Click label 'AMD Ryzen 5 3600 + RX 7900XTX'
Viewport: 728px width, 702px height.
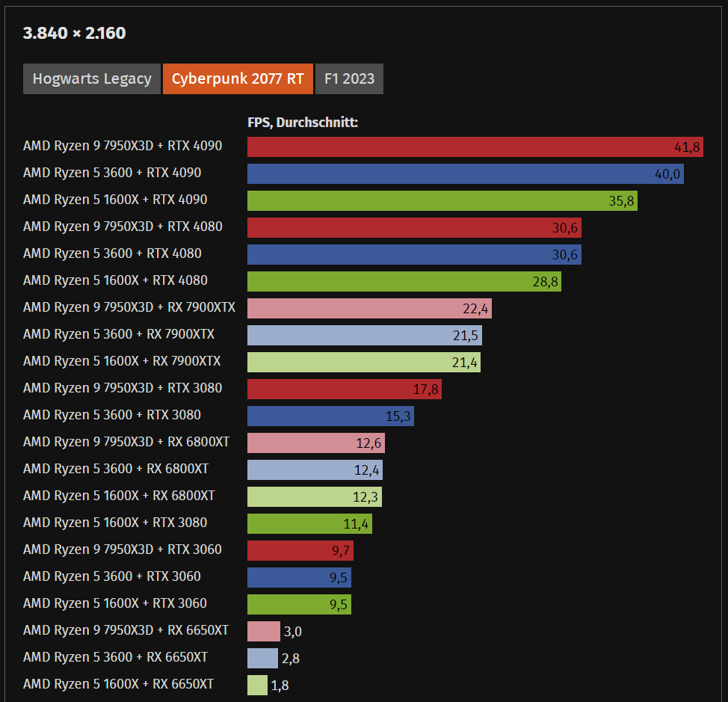tap(119, 334)
